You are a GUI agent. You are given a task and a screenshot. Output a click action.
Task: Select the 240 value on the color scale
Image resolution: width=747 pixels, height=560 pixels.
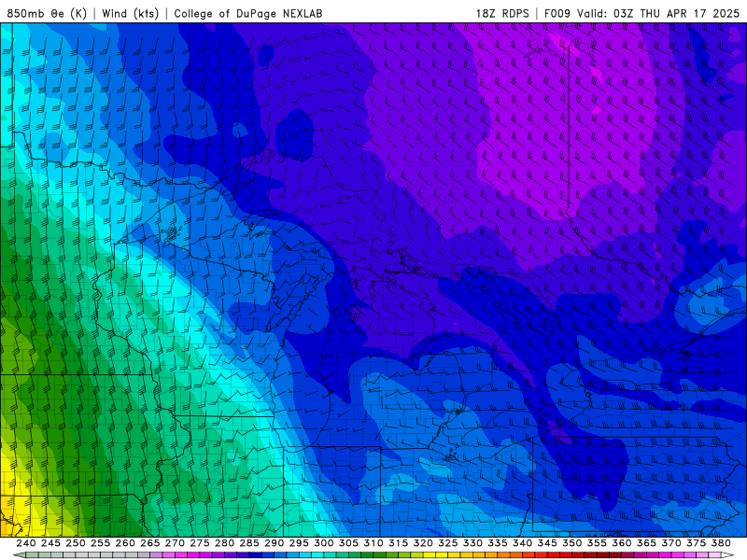pyautogui.click(x=26, y=543)
